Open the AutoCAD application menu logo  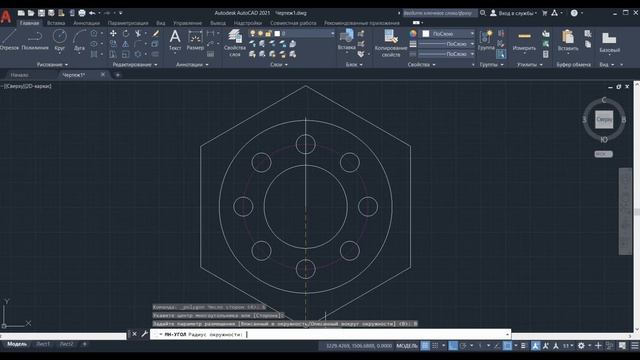(x=6, y=17)
